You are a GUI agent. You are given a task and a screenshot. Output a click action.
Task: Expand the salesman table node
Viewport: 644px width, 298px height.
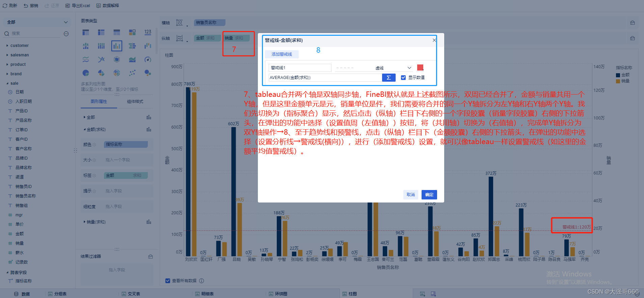[7, 55]
